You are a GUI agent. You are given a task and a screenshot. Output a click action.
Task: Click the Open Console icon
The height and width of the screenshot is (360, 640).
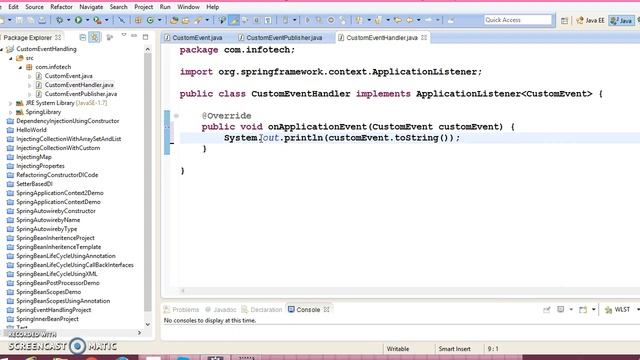coord(583,310)
